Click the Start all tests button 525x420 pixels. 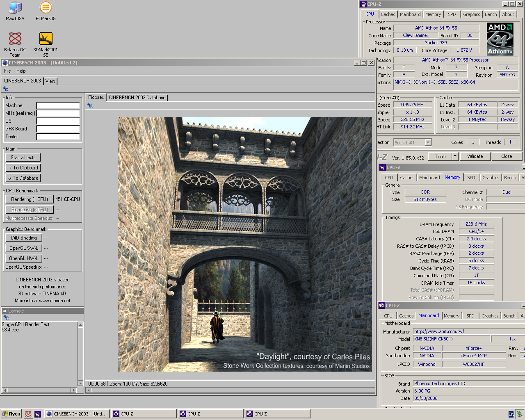coord(23,157)
